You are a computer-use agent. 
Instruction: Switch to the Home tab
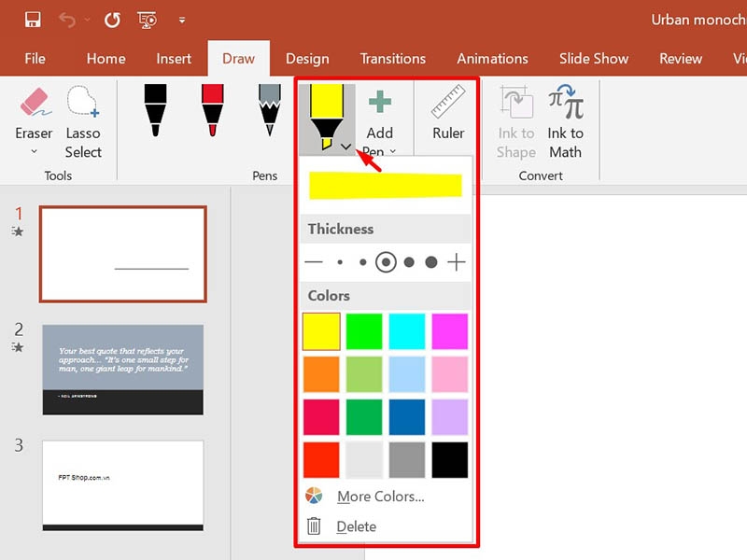106,59
